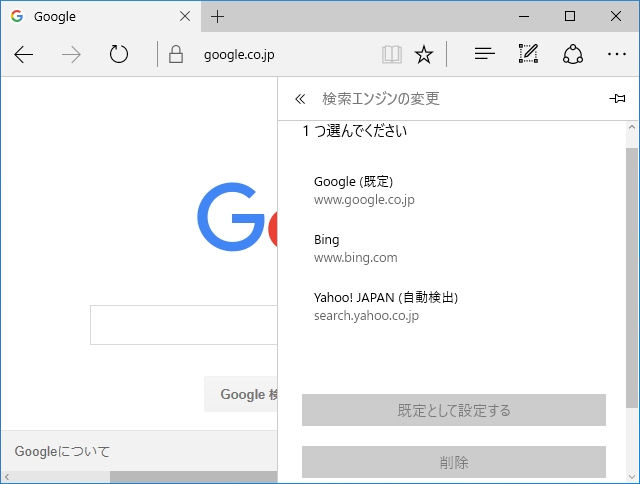
Task: Click the Google search input box
Action: click(x=184, y=325)
